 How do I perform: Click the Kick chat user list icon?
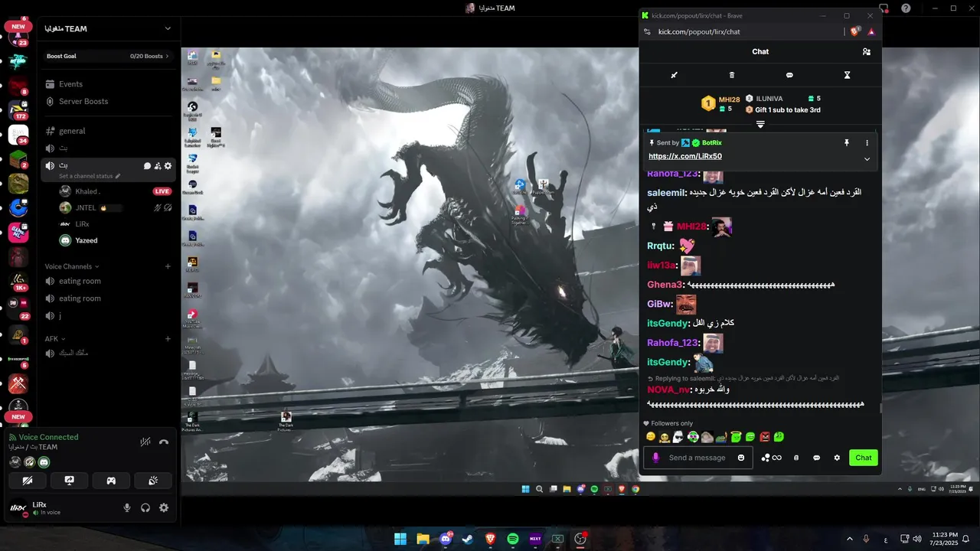coord(866,52)
